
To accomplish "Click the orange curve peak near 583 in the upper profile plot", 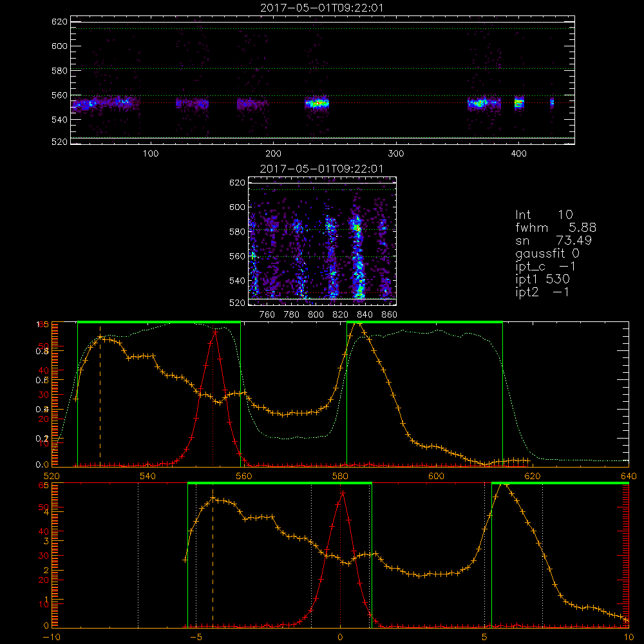I will tap(359, 324).
